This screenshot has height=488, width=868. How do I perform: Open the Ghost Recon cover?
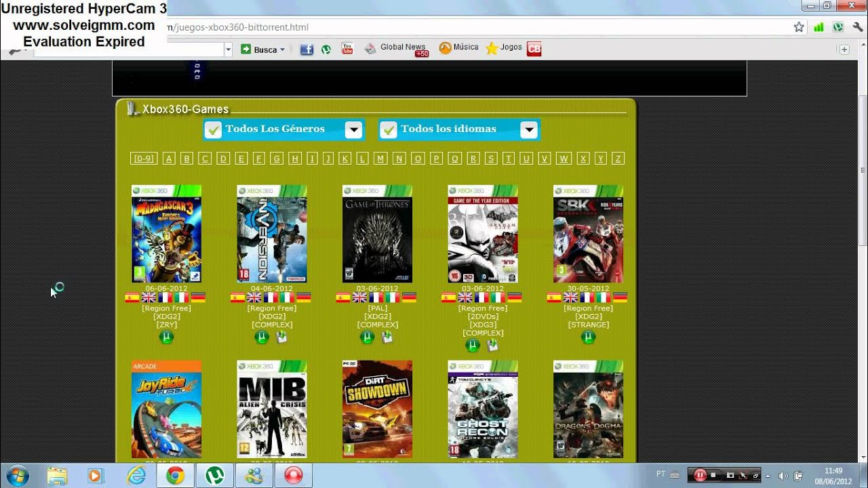483,409
